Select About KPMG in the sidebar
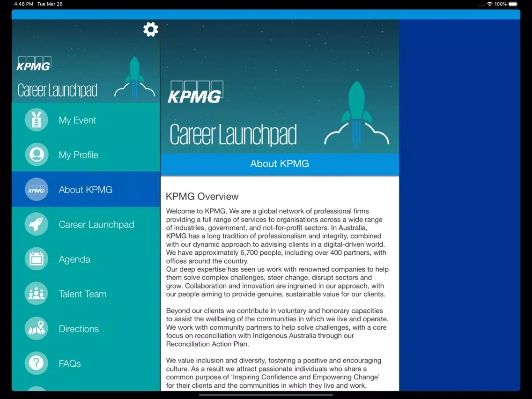 coord(86,189)
